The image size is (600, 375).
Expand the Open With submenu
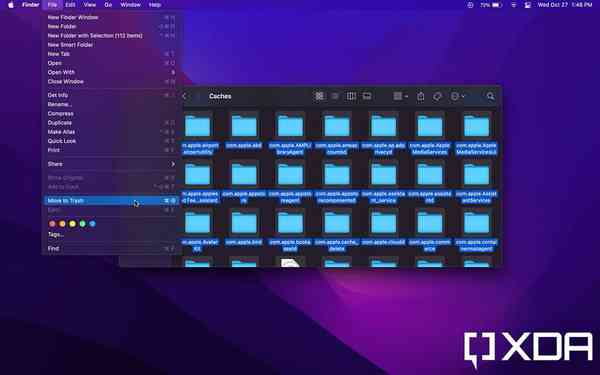click(111, 72)
